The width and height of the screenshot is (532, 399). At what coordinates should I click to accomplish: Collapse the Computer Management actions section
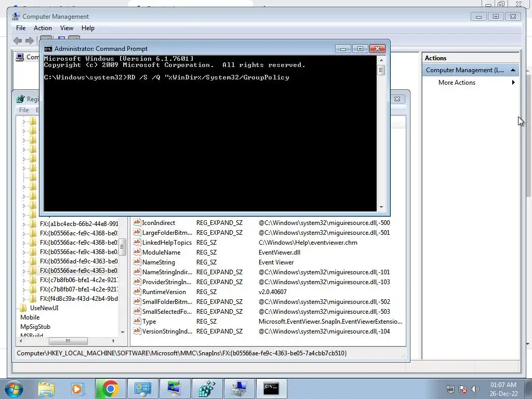pyautogui.click(x=513, y=70)
